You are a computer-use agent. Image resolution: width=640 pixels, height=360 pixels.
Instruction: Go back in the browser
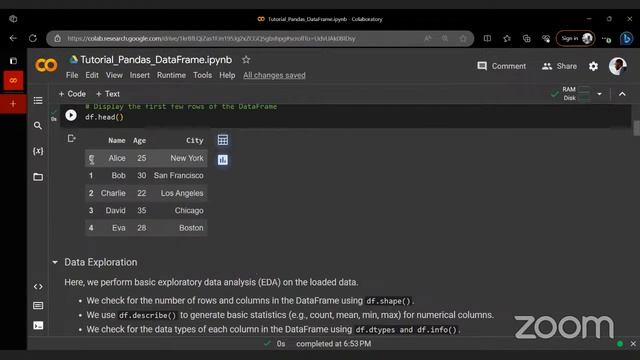point(13,38)
